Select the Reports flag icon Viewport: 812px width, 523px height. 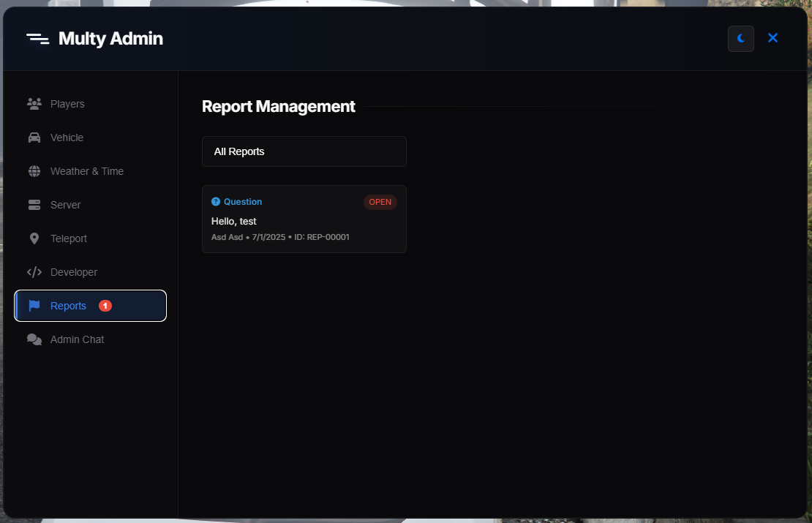(34, 306)
